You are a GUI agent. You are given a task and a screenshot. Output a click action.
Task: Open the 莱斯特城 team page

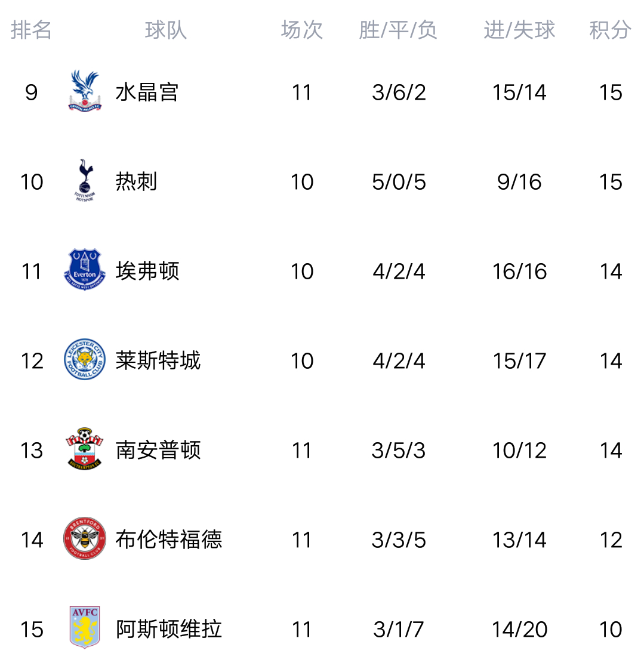point(158,361)
